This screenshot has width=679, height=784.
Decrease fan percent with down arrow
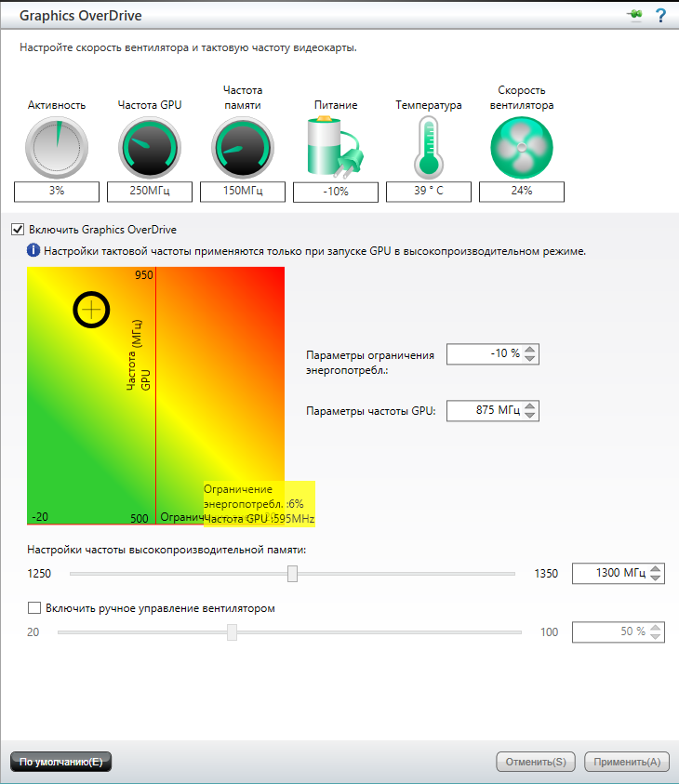(656, 636)
